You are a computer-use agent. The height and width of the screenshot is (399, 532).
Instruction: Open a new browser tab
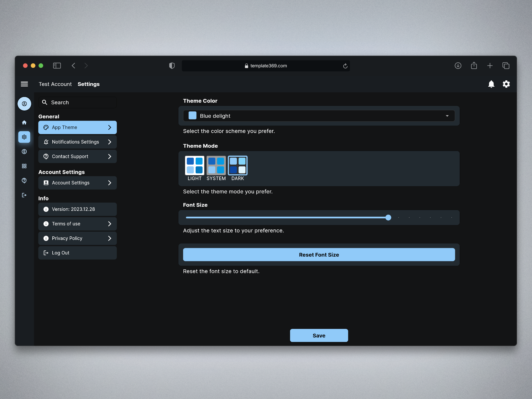tap(490, 66)
